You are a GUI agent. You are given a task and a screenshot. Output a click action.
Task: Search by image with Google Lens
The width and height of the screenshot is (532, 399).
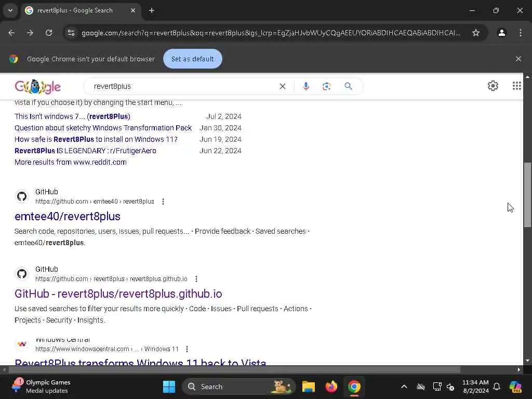point(326,87)
